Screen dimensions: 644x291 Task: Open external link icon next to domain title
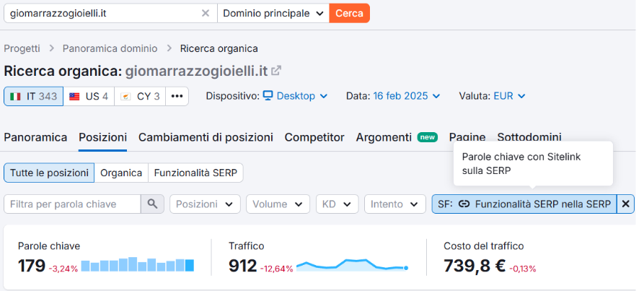pos(276,71)
